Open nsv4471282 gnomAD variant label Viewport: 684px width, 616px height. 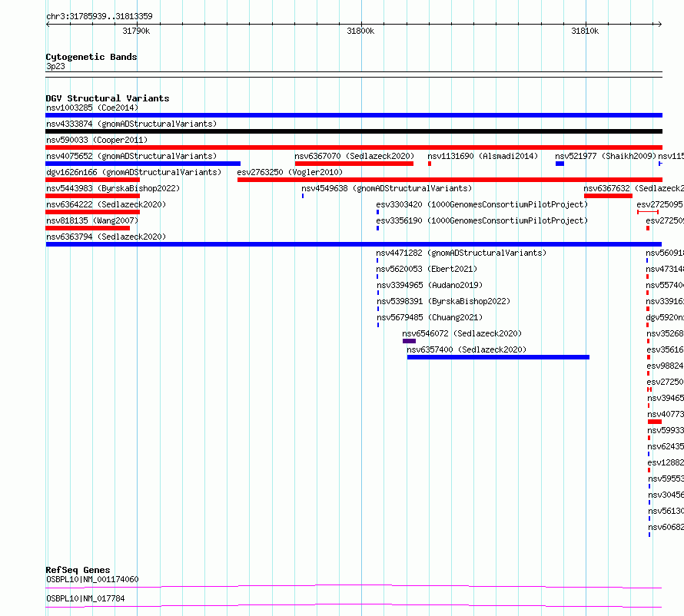[461, 253]
